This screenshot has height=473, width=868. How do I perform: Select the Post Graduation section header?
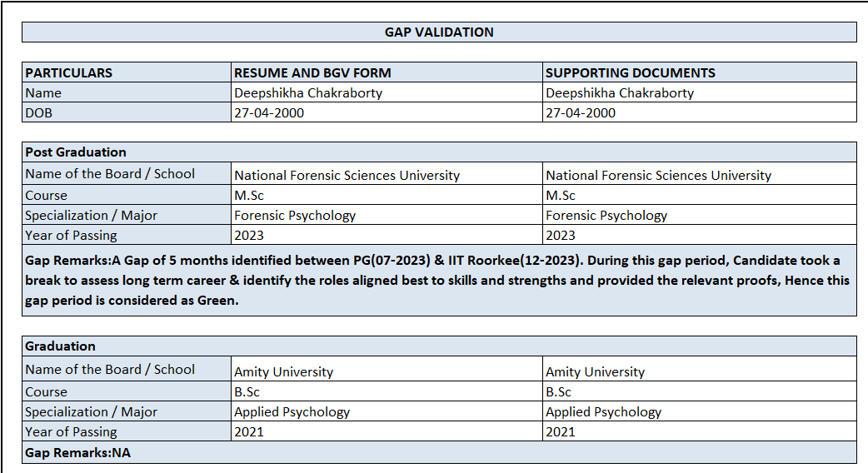(76, 152)
